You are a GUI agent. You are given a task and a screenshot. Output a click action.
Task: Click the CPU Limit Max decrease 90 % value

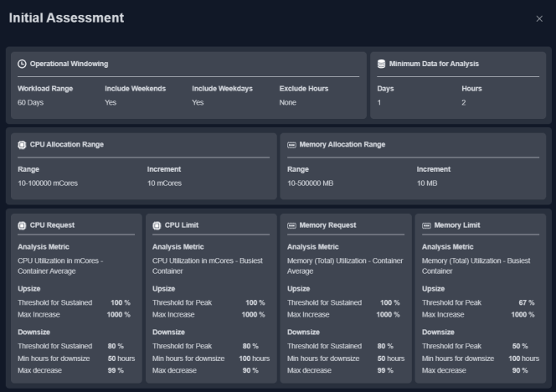[250, 370]
